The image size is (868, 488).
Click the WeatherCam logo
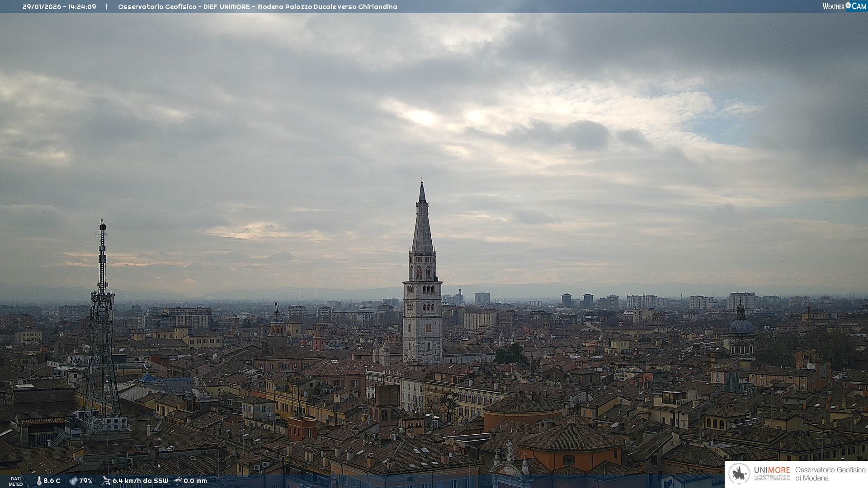coord(844,6)
